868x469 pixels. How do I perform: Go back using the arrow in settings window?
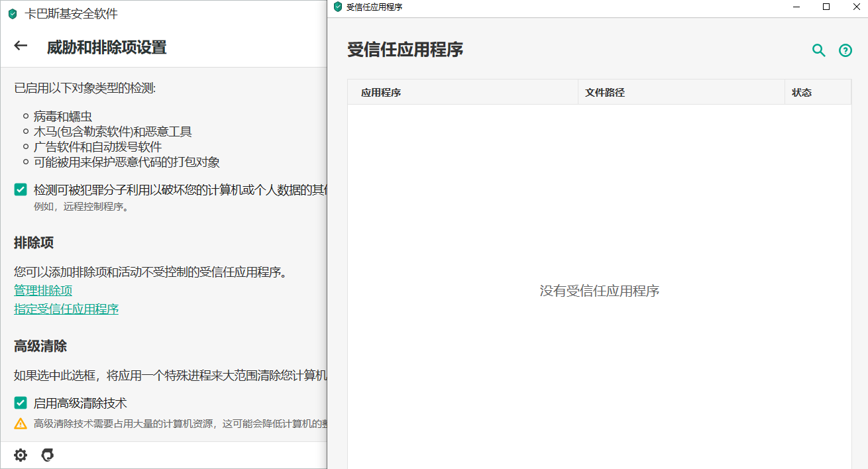point(21,46)
